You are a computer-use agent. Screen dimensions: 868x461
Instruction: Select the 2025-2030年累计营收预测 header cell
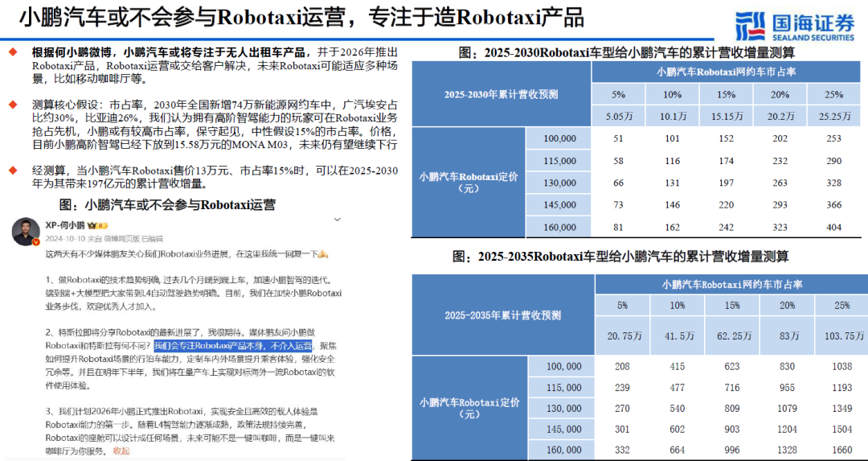pos(502,94)
